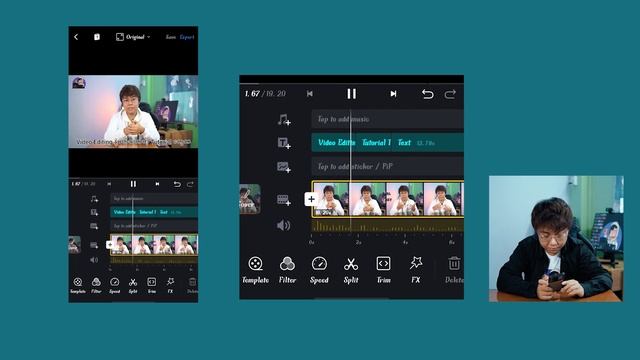This screenshot has height=360, width=640.
Task: Skip to end in the phone screen
Action: [157, 184]
